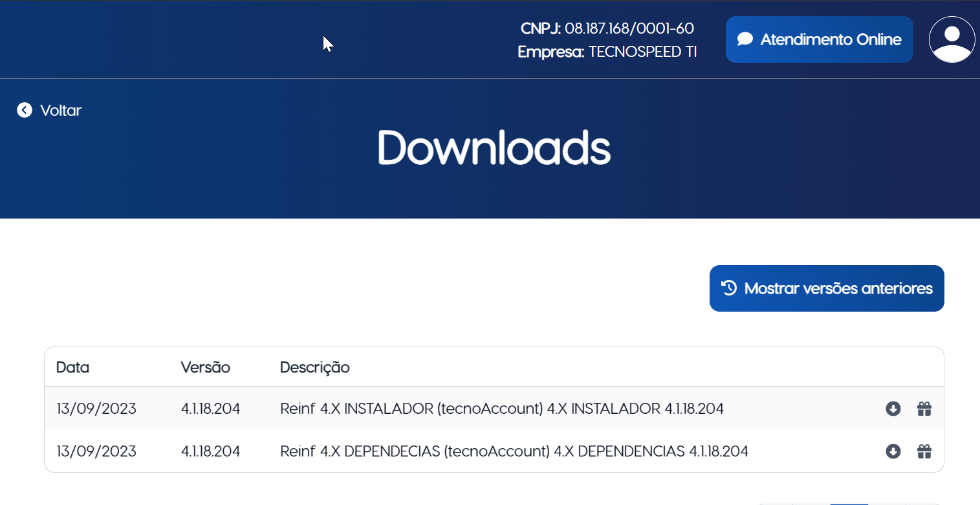Select Reinf 4.X INSTALADOR description text
The width and height of the screenshot is (980, 505).
502,409
